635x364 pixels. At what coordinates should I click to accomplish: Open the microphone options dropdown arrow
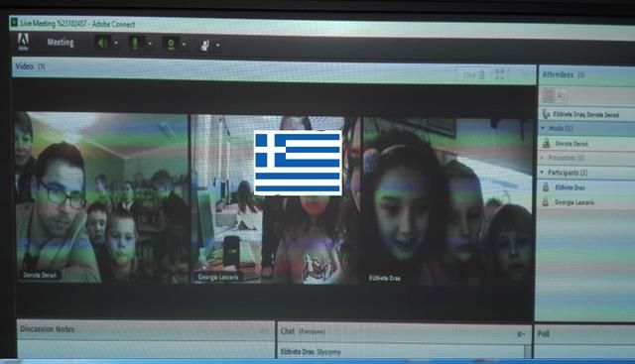(x=150, y=44)
